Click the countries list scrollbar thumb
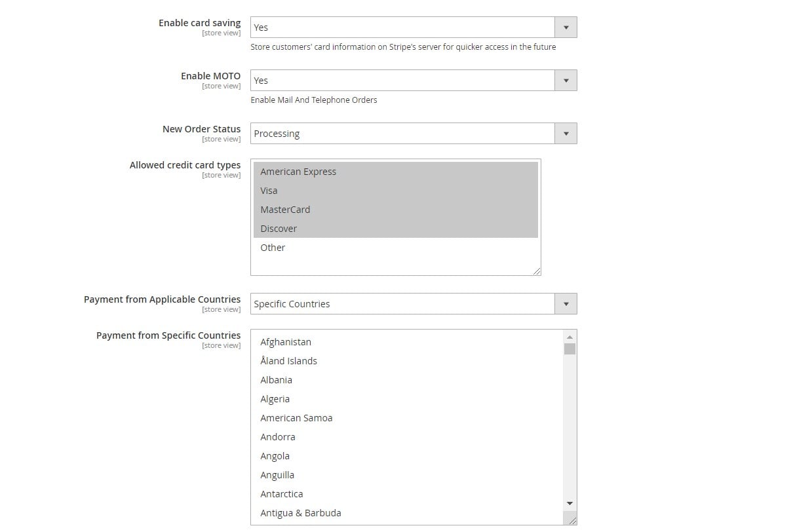This screenshot has height=532, width=793. click(570, 349)
